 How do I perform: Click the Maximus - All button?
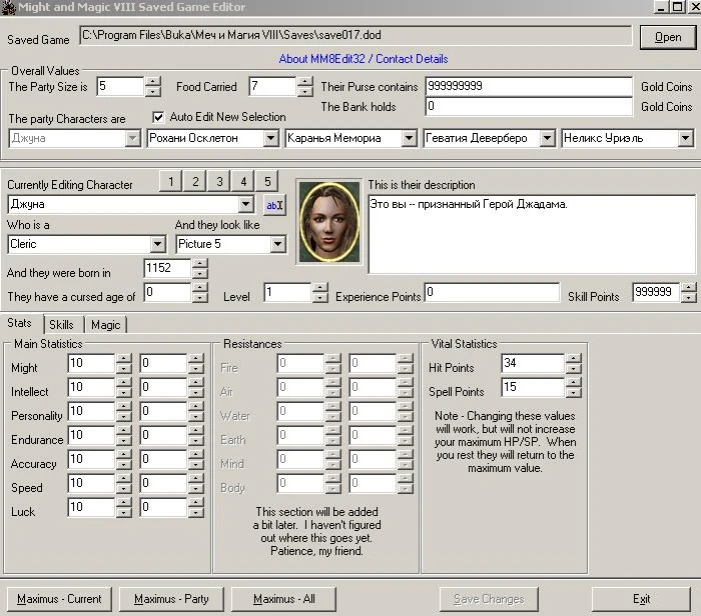click(284, 599)
